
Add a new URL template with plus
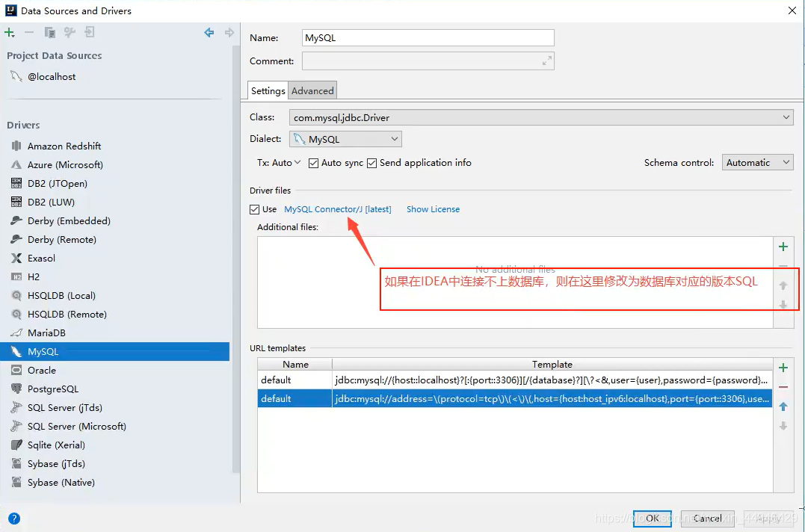[x=783, y=368]
